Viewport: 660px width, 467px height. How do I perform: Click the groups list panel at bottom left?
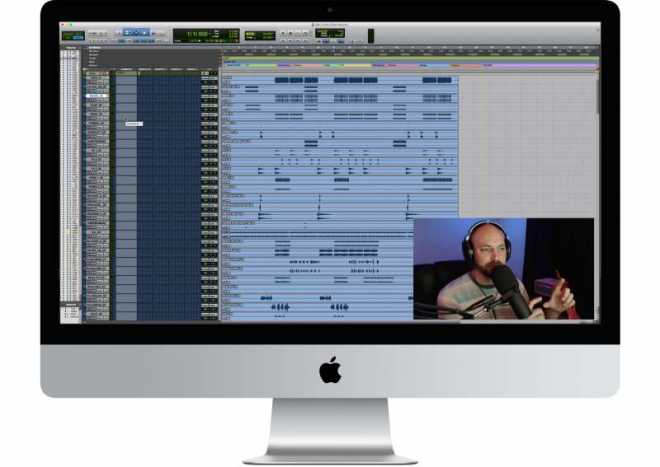pyautogui.click(x=71, y=312)
